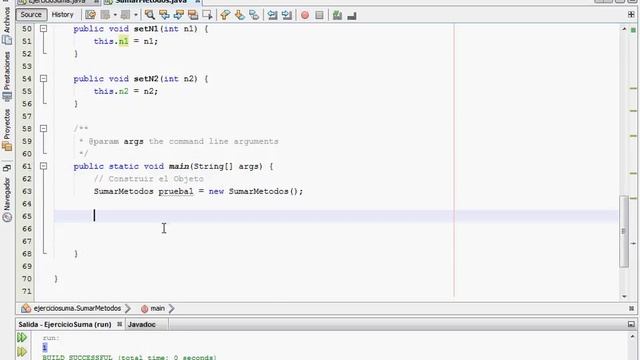Collapse the Javadoc comment fold at line 58

pyautogui.click(x=43, y=129)
